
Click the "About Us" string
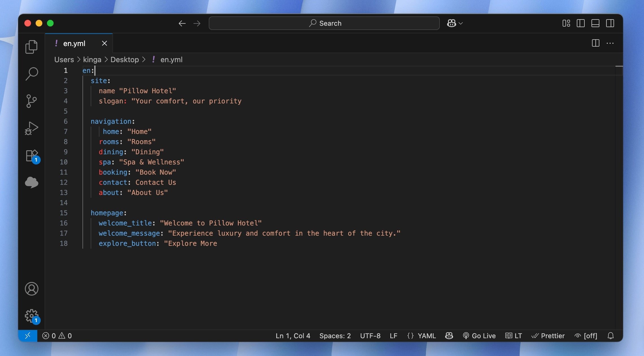[x=147, y=192]
